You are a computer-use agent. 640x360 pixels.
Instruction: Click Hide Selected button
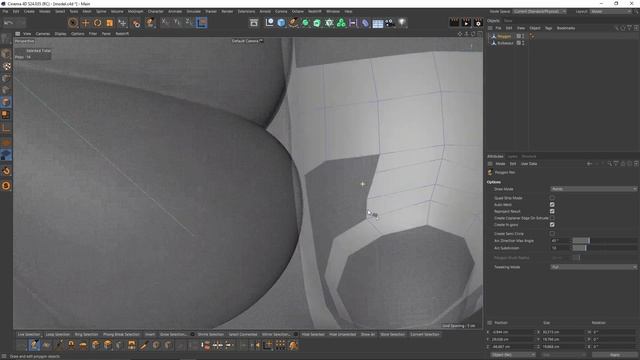(313, 334)
